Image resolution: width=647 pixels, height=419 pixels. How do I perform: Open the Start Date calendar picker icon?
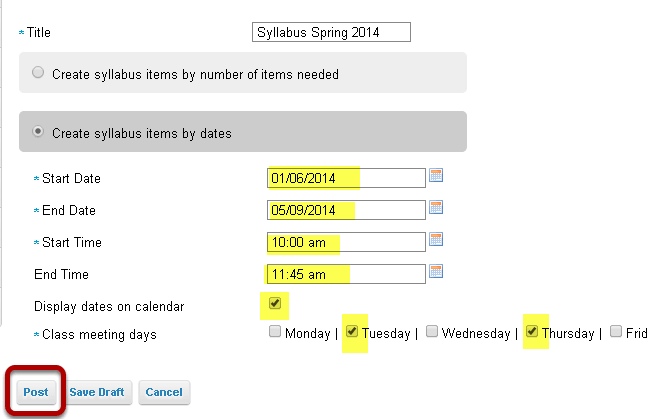tap(436, 175)
